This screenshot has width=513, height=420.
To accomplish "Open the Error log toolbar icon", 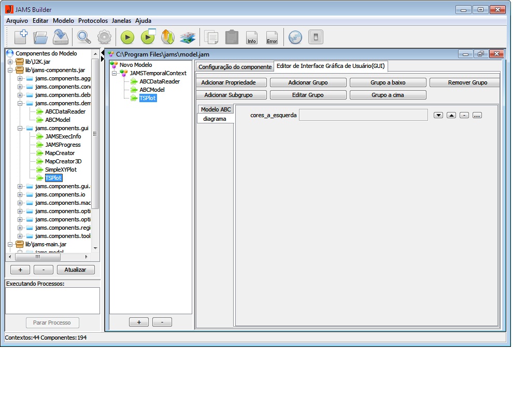I will point(272,37).
